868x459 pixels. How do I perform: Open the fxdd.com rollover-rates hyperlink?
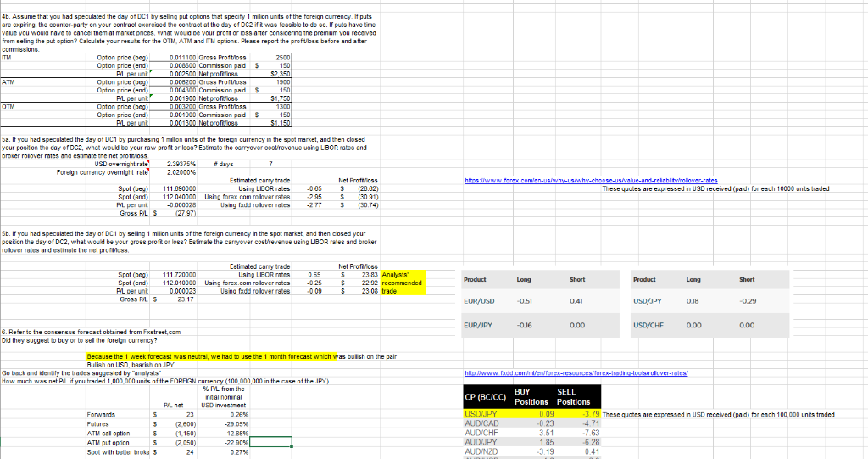click(576, 373)
